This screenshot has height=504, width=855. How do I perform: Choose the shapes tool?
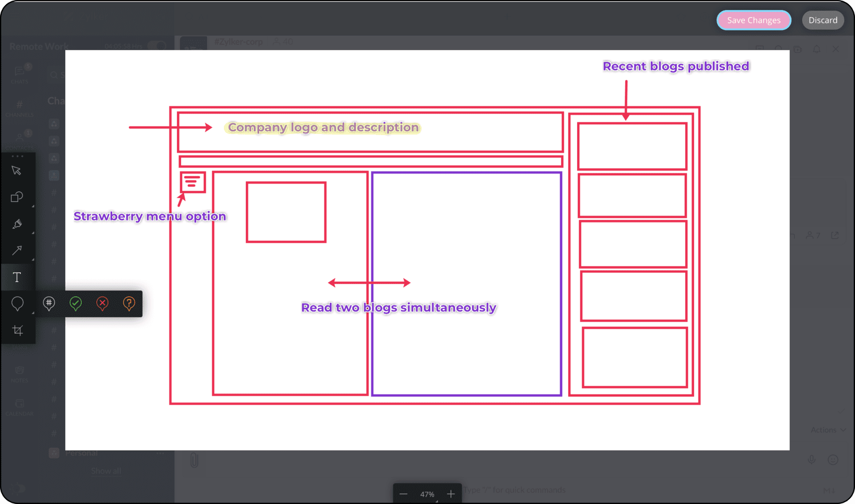click(x=17, y=197)
